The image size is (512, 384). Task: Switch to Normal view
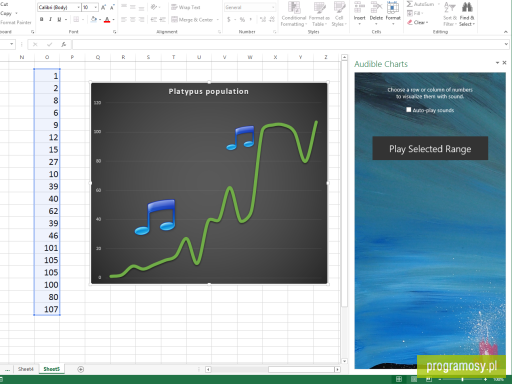click(x=399, y=379)
